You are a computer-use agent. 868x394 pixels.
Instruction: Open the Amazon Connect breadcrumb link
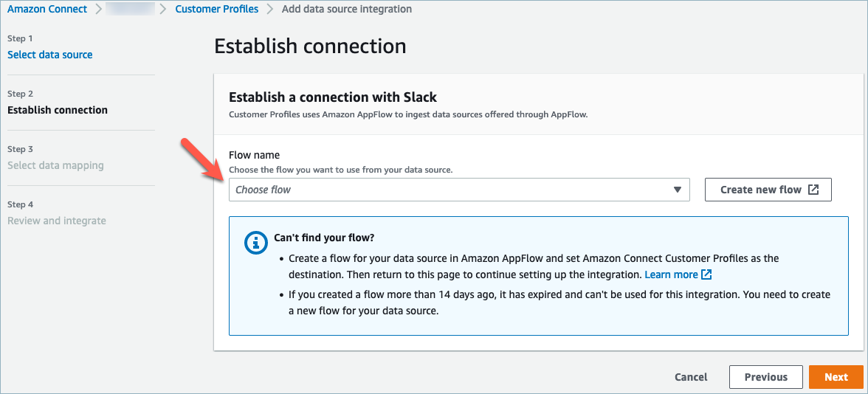click(x=47, y=10)
